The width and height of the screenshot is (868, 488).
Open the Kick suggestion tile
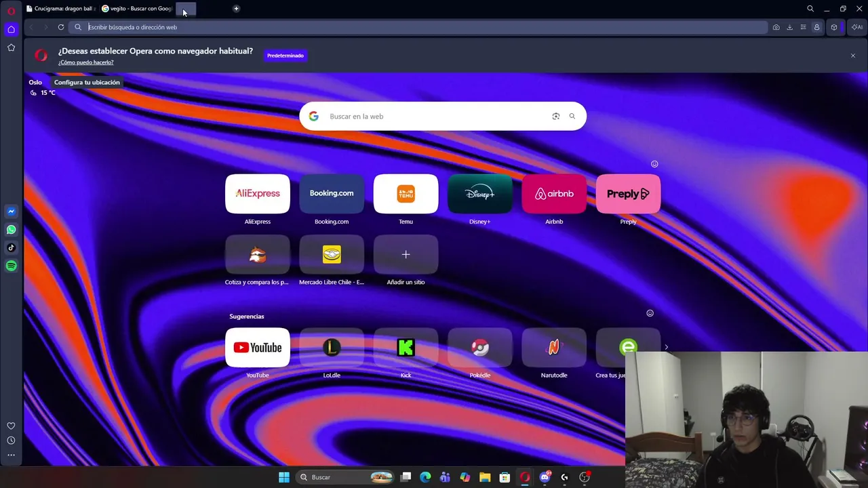click(406, 348)
